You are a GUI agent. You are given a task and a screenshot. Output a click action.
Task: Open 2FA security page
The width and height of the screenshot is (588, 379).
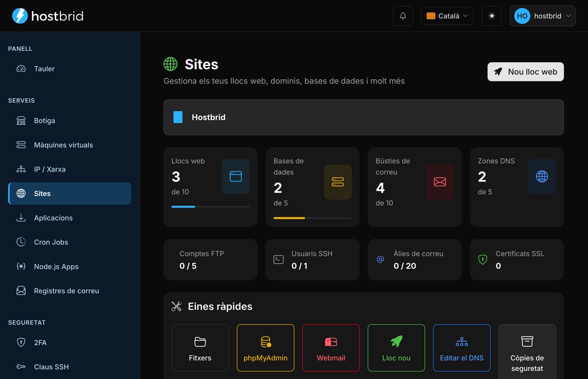coord(70,343)
